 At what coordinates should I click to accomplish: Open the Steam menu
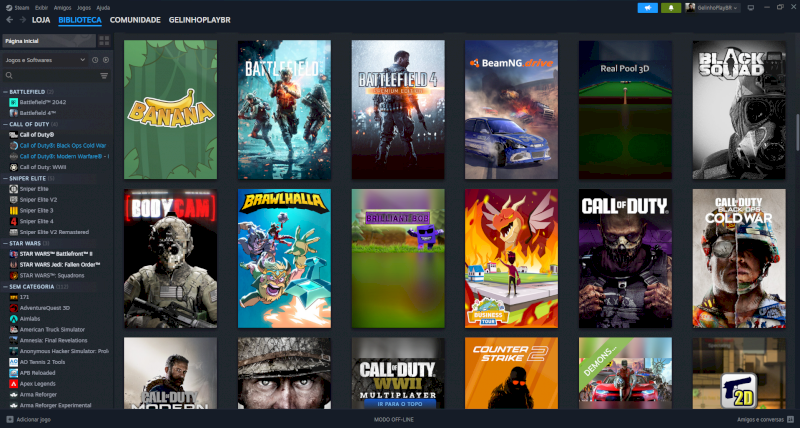point(18,8)
